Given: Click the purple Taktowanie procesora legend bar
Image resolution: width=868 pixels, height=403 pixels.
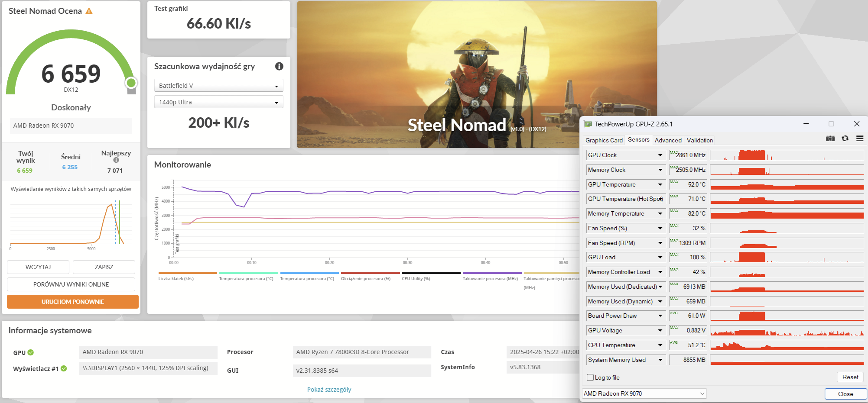Looking at the screenshot, I should pyautogui.click(x=491, y=273).
